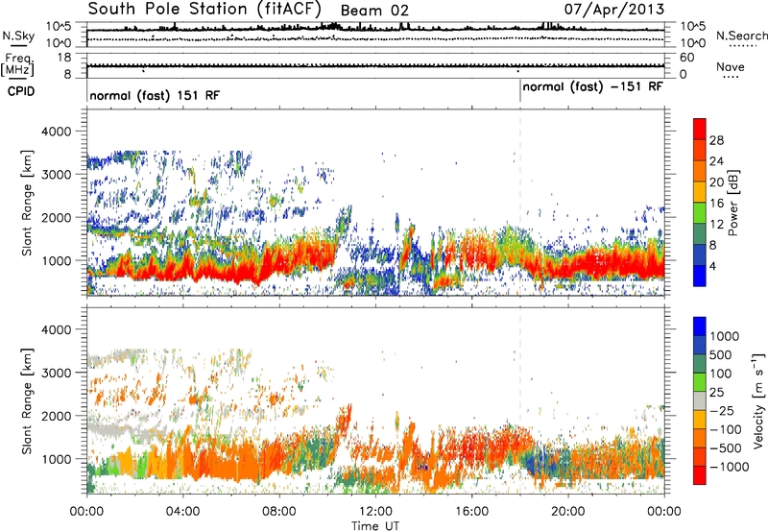This screenshot has height=532, width=768.
Task: Click the '12:00' time tick label
Action: [375, 512]
